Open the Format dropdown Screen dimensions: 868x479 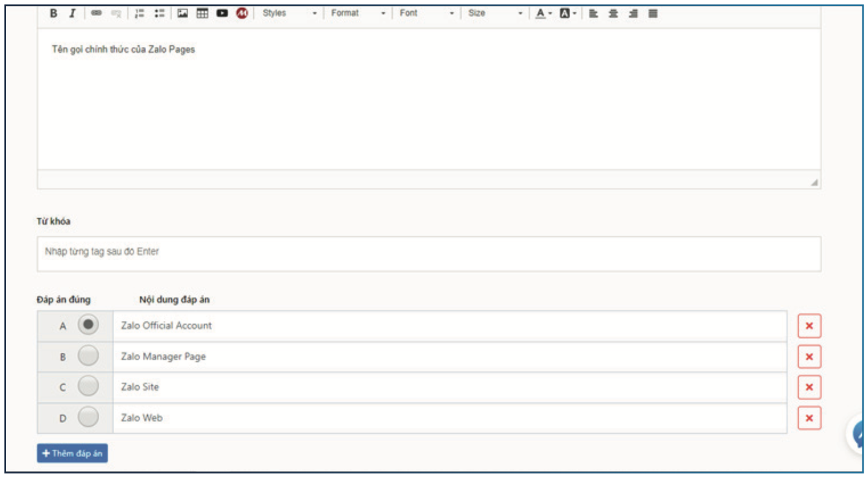(359, 13)
